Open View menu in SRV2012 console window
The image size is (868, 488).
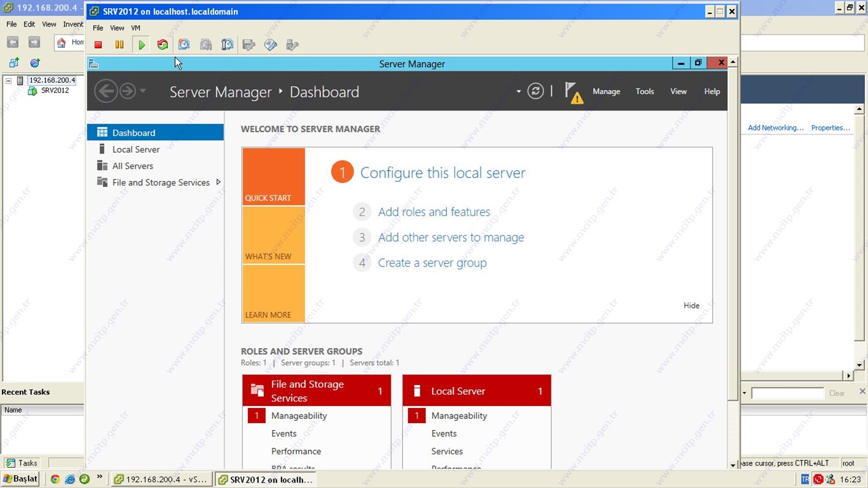click(117, 28)
